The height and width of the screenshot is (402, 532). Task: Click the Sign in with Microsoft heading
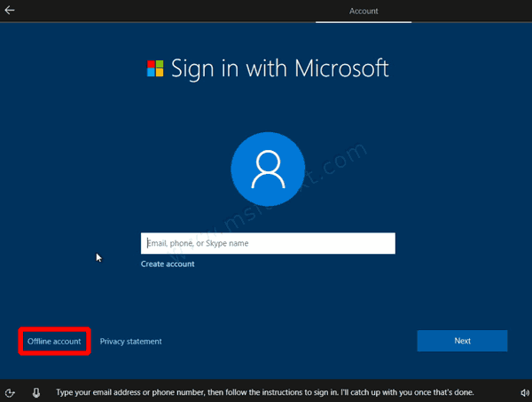280,69
